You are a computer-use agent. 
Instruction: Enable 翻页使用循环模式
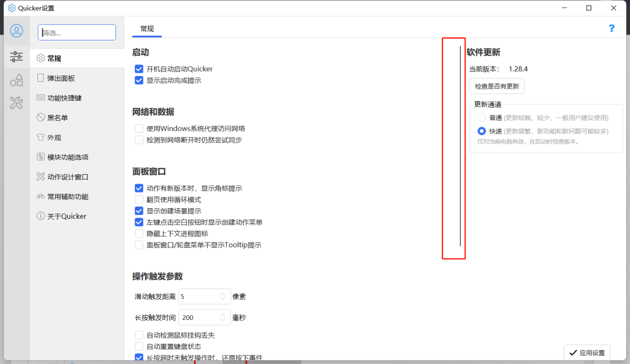[139, 199]
